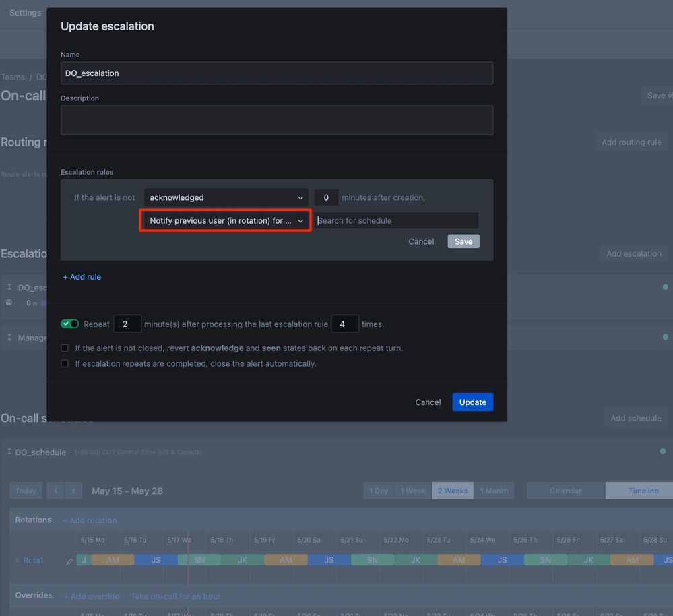The width and height of the screenshot is (673, 616).
Task: Click the Description text area
Action: [x=277, y=120]
